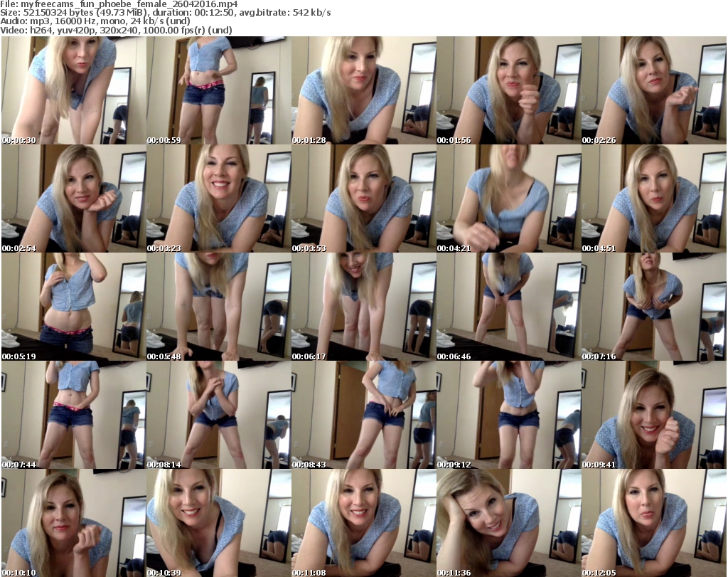Pick the 00:06:17 contact sheet frame
This screenshot has width=728, height=577.
pos(363,307)
